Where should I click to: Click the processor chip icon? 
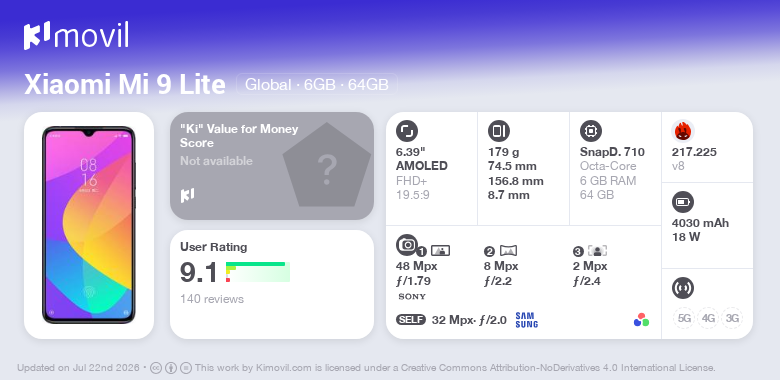591,131
